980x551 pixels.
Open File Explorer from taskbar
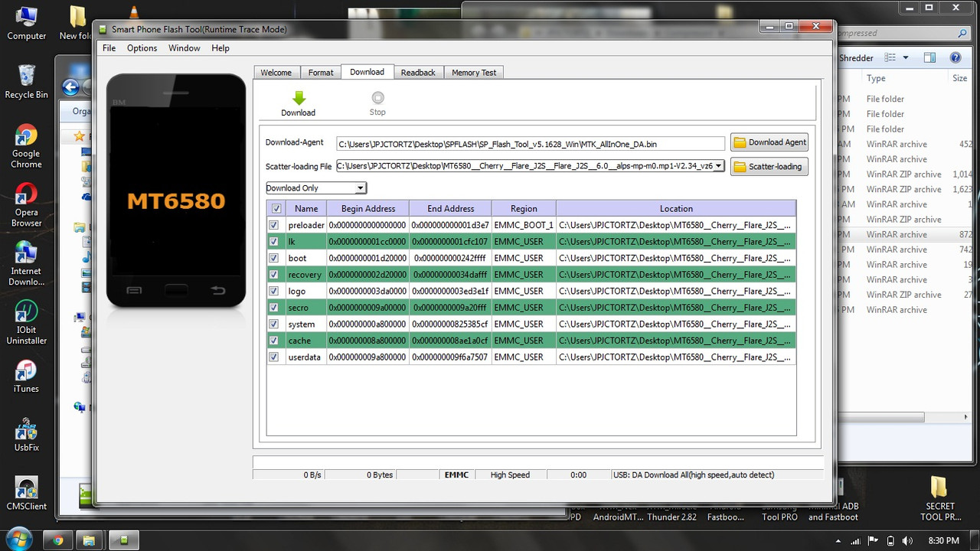click(x=90, y=540)
